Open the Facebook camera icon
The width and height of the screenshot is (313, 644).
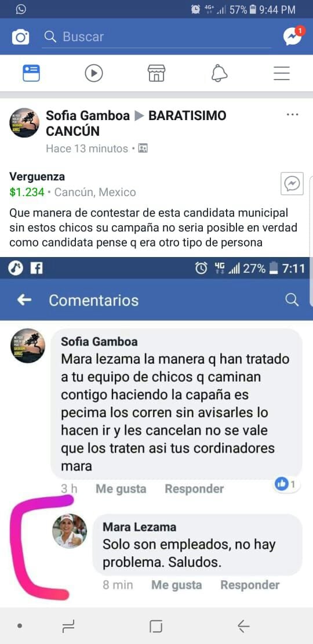click(20, 37)
